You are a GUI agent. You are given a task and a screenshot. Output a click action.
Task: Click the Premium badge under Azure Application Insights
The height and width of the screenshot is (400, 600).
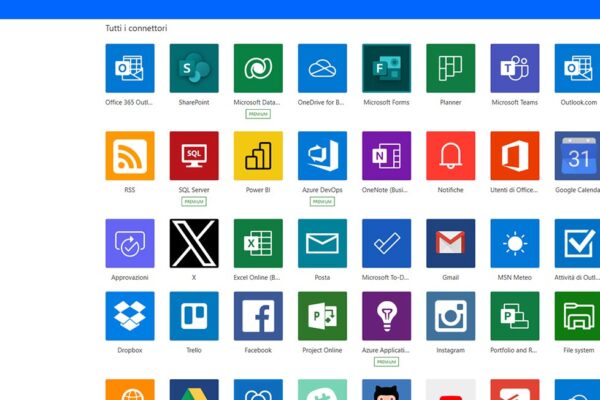[386, 362]
